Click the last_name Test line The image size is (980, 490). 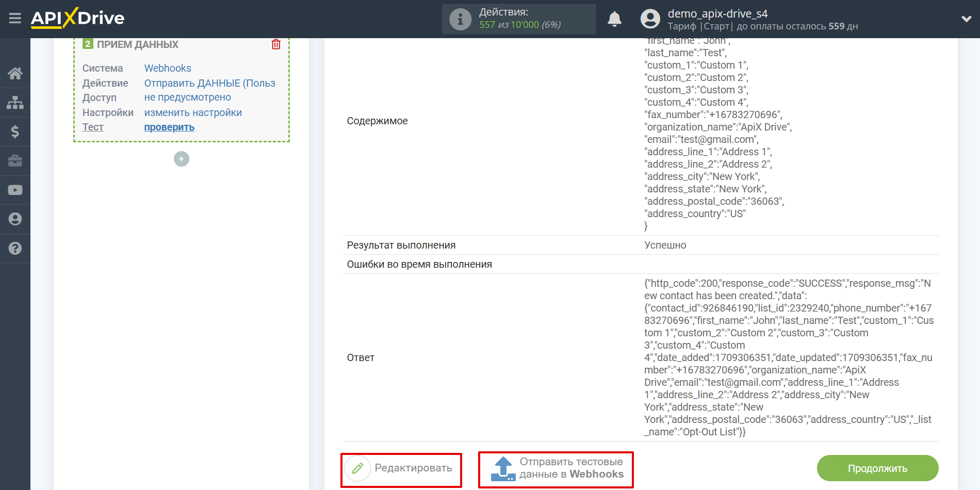(685, 53)
